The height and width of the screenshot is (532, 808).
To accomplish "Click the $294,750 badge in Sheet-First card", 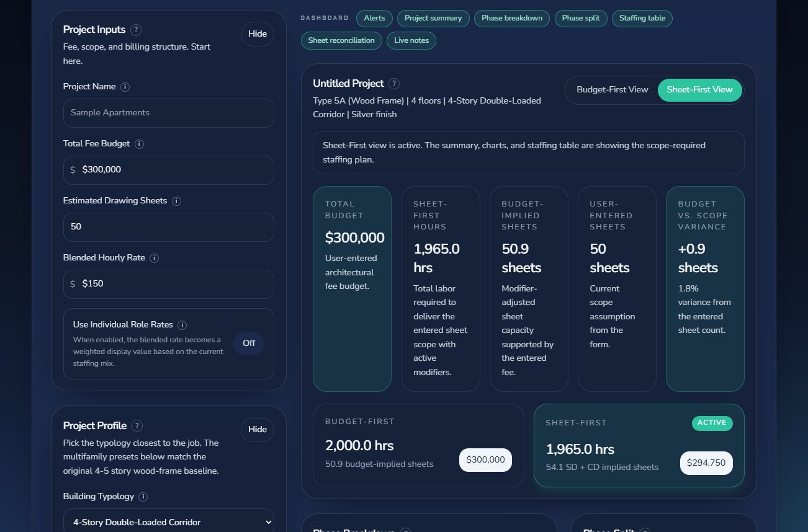I will click(706, 463).
